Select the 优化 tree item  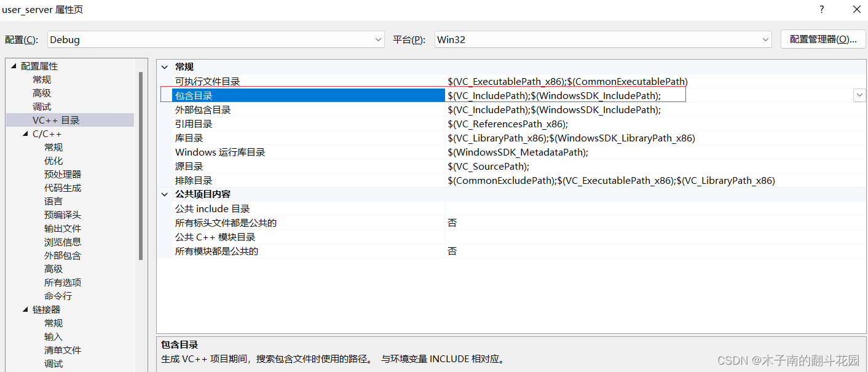pyautogui.click(x=53, y=160)
